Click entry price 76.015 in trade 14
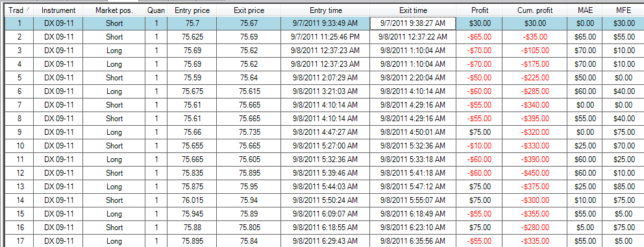 pyautogui.click(x=192, y=200)
